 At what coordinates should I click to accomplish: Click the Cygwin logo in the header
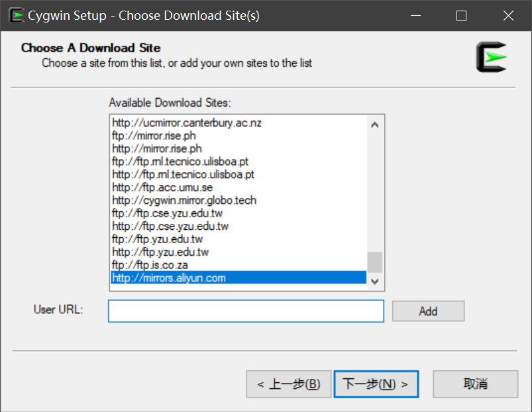[493, 58]
